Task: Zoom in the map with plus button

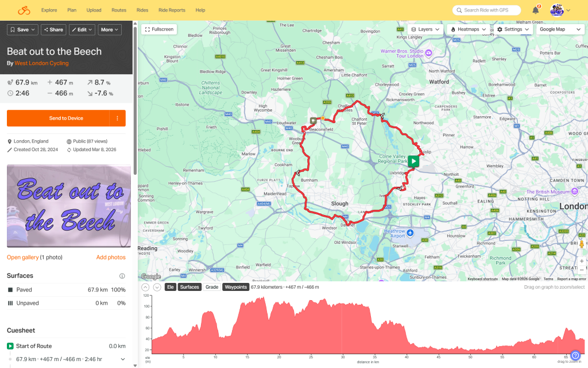Action: (x=582, y=260)
